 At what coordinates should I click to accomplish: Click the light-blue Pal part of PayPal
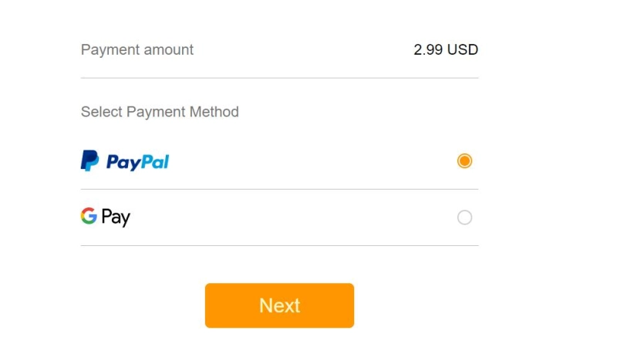155,161
